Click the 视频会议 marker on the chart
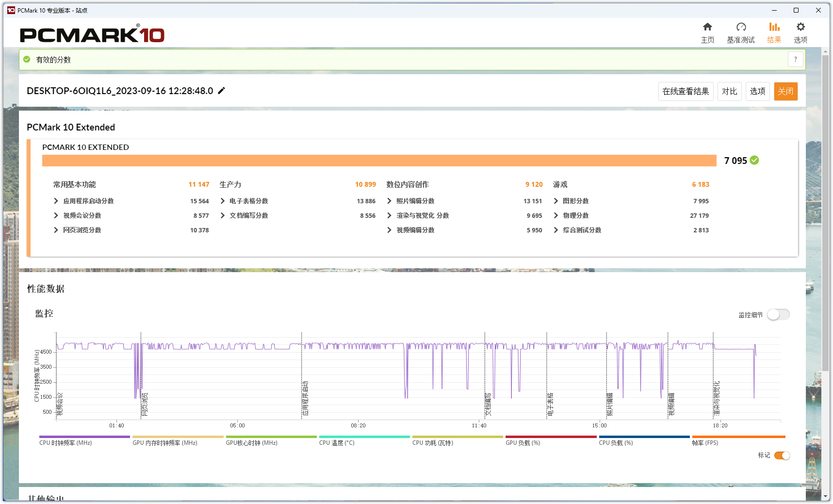Screen dimensions: 833x504 [x=60, y=404]
